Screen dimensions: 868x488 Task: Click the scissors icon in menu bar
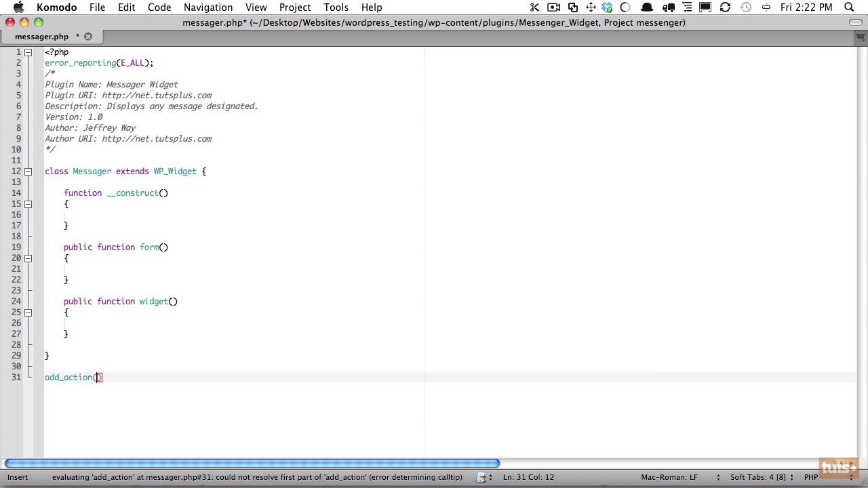click(x=534, y=7)
